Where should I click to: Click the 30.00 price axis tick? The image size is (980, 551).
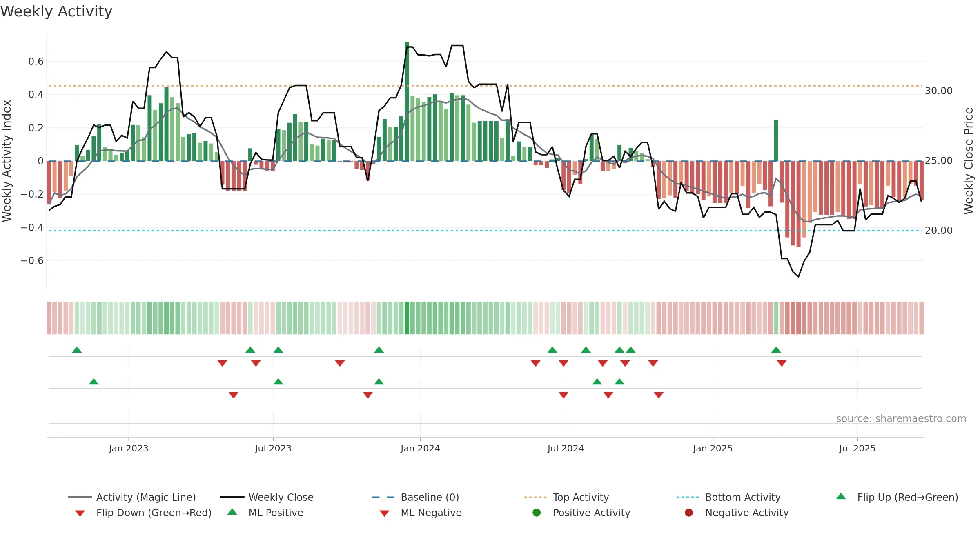click(x=939, y=91)
